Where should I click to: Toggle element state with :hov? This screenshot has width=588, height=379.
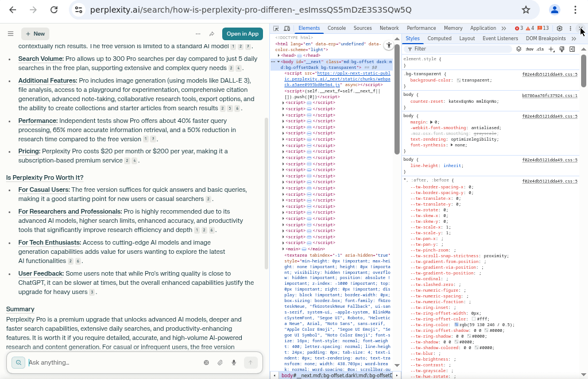tap(529, 49)
